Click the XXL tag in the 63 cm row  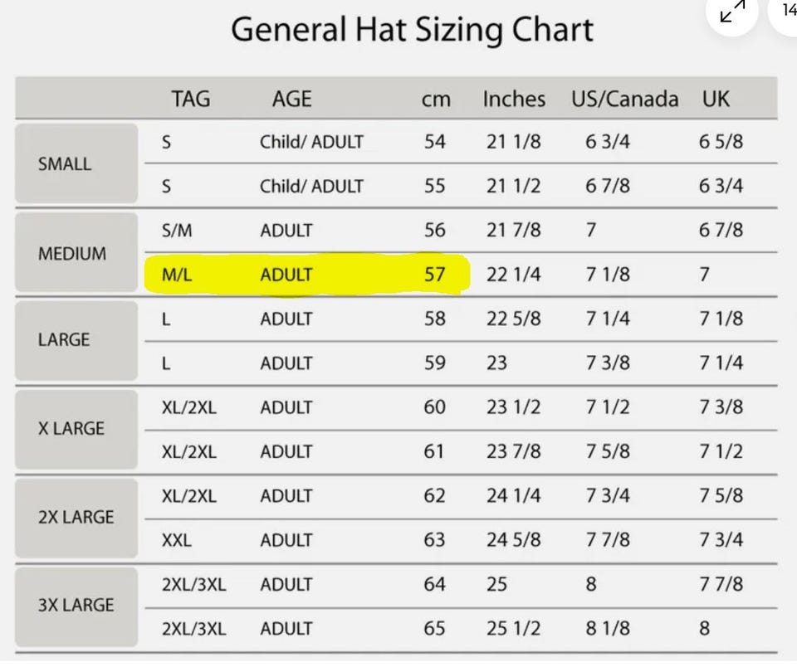[176, 540]
